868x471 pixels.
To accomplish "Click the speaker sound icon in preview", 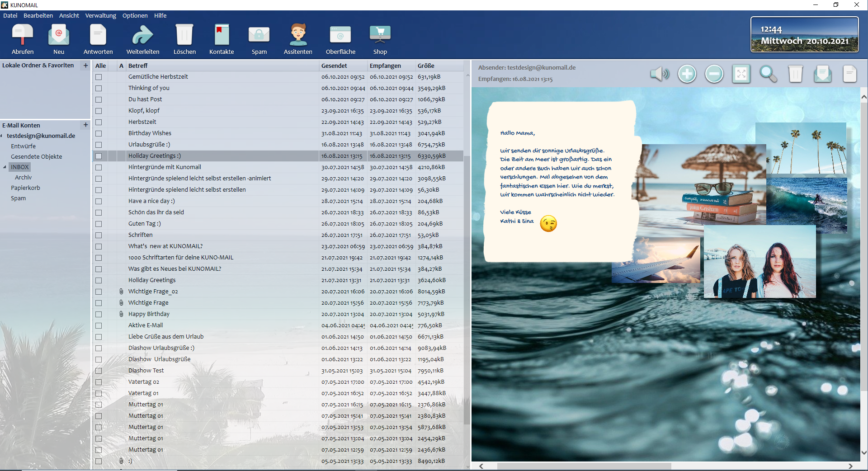I will (x=660, y=74).
